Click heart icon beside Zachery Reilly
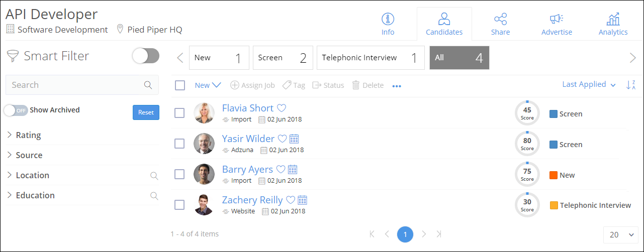The image size is (644, 252). click(x=290, y=200)
